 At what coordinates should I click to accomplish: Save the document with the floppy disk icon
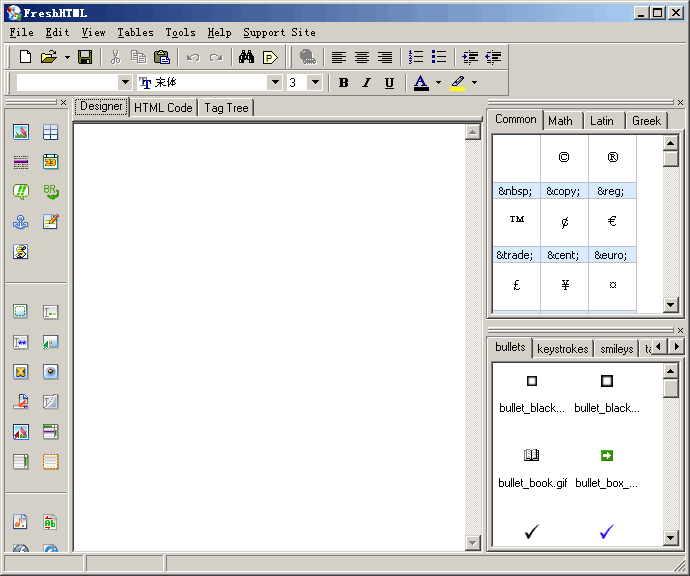[x=85, y=57]
